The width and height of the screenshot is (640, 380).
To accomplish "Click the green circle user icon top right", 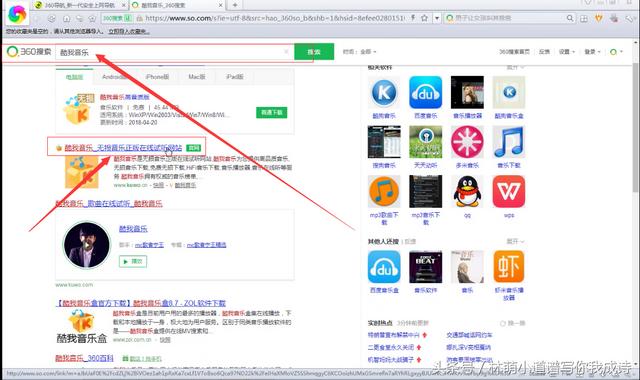I will pos(613,52).
